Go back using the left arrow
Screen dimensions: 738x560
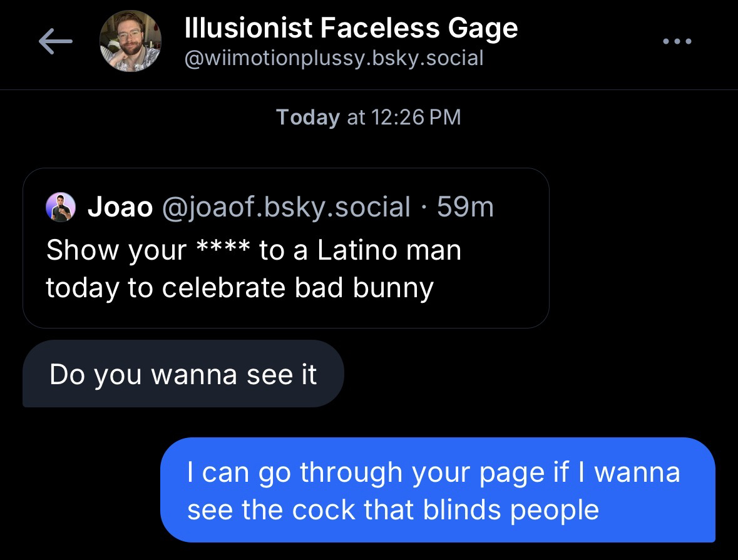55,42
